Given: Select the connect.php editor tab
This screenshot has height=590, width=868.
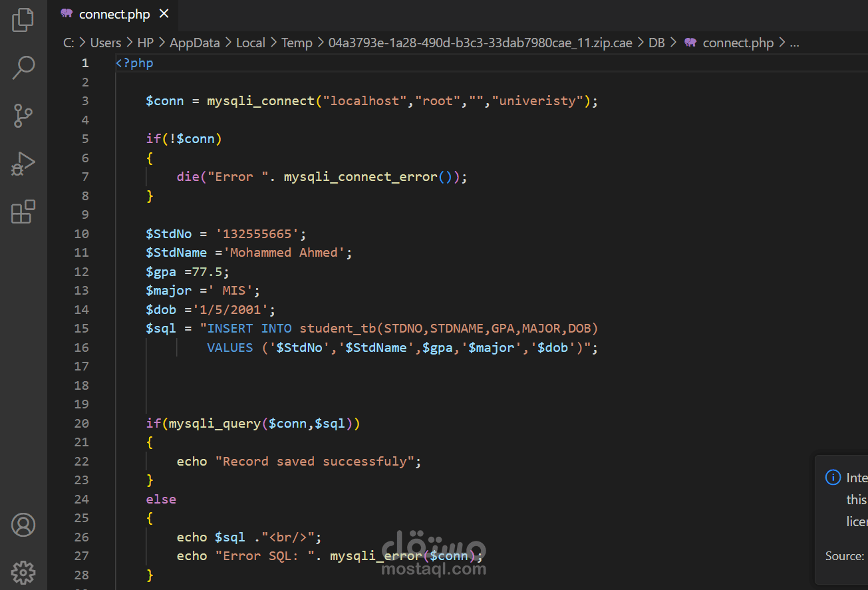Looking at the screenshot, I should pos(114,14).
